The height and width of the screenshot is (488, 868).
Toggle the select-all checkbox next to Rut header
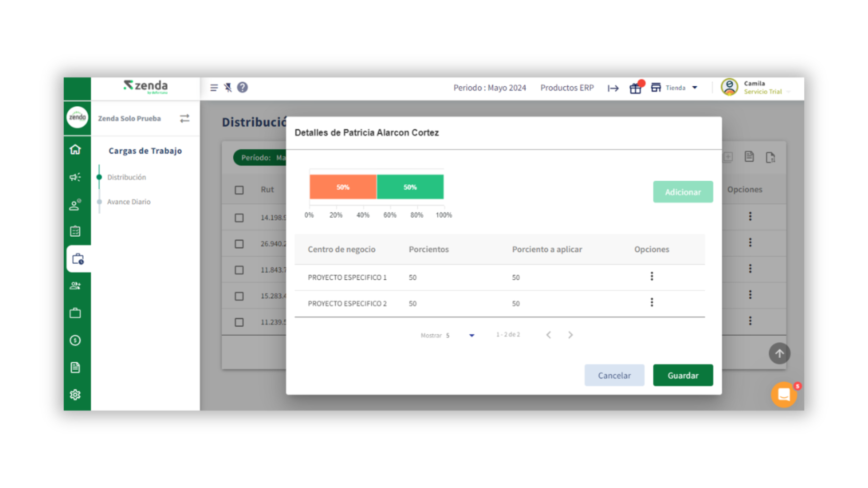tap(239, 190)
